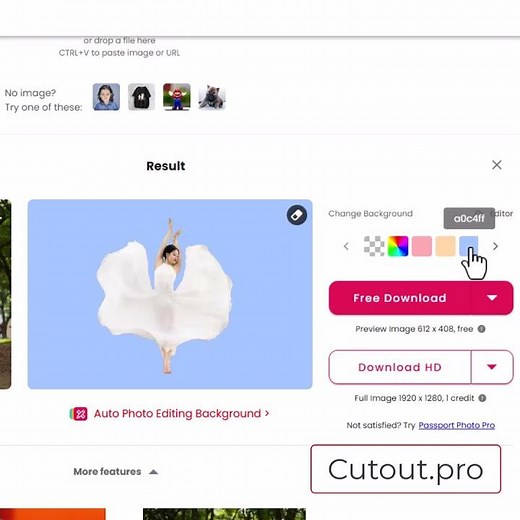Try the girl portrait sample image
Image resolution: width=520 pixels, height=520 pixels.
pyautogui.click(x=106, y=97)
